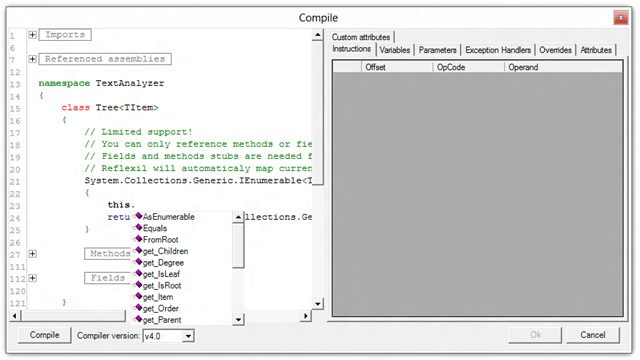Sort by the Offset column header

pos(397,67)
